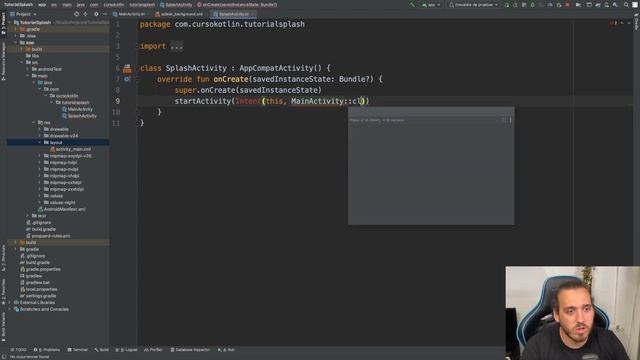Click the Make Project hammer icon
Viewport: 640px width, 360px height.
click(x=411, y=5)
